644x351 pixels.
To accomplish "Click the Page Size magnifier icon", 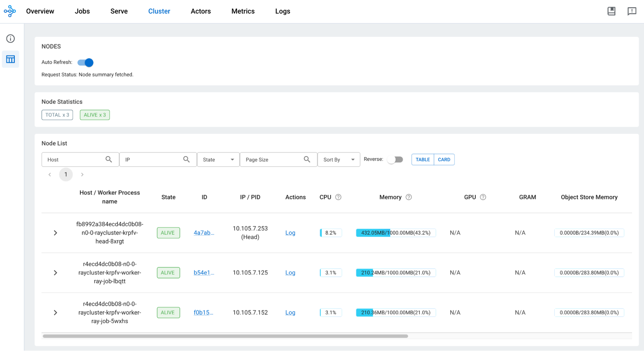I will [307, 159].
